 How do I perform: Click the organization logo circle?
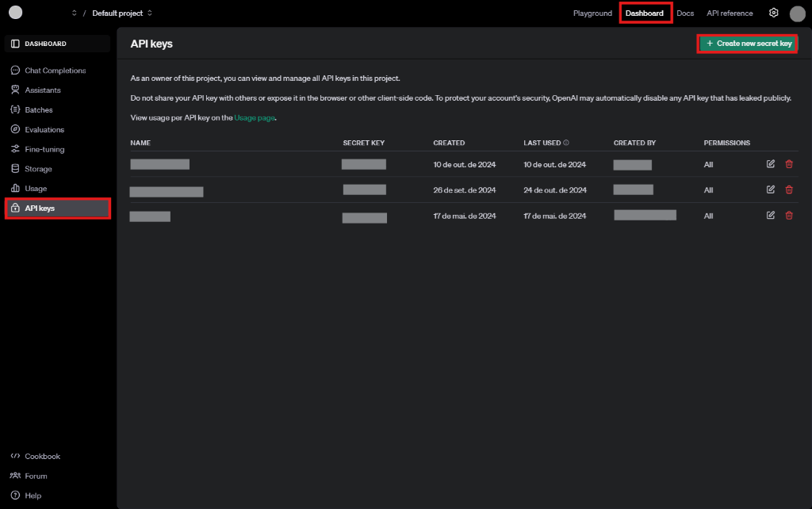[x=15, y=13]
